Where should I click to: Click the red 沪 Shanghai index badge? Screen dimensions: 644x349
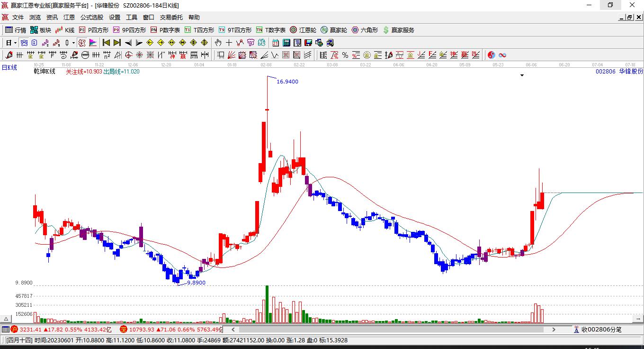[x=15, y=329]
